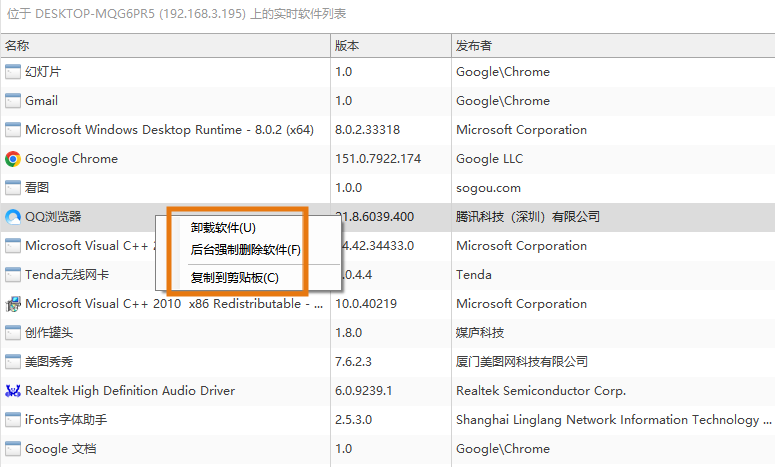This screenshot has width=775, height=467.
Task: Click publisher Google LLC cell
Action: pos(489,159)
